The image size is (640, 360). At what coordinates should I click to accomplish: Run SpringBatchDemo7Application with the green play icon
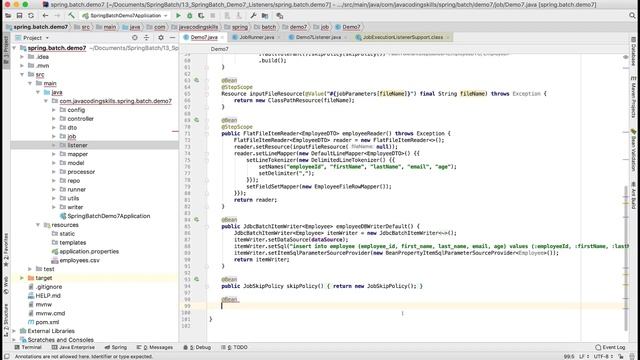(178, 16)
